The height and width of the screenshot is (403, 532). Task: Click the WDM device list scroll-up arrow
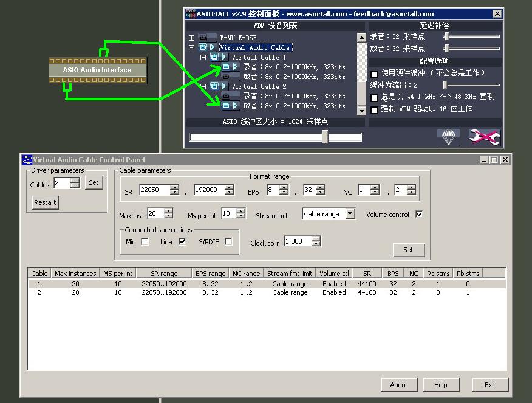tap(362, 37)
